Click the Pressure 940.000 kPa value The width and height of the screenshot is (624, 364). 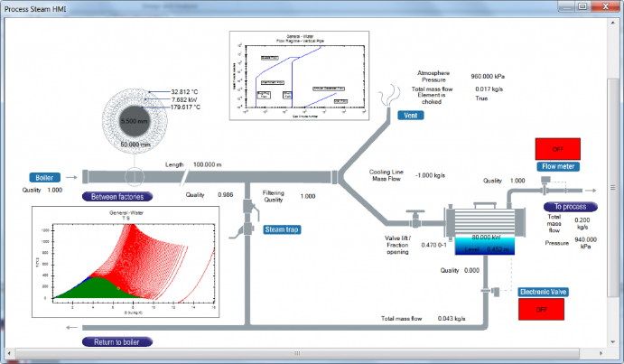coord(585,243)
